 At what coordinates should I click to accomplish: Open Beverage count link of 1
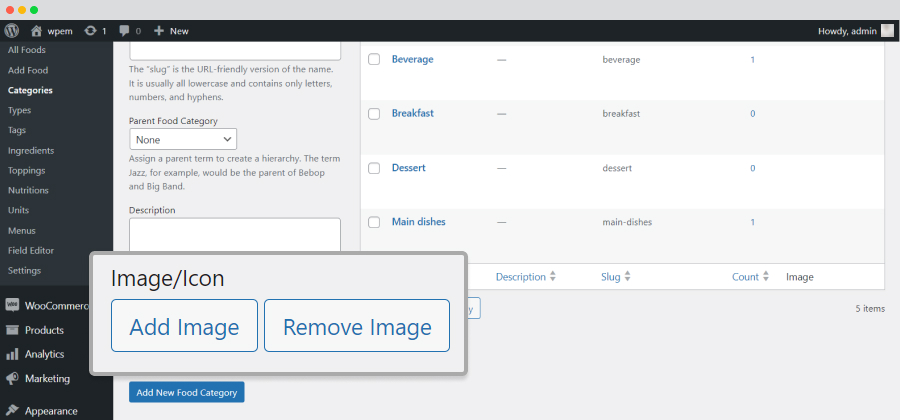tap(752, 60)
